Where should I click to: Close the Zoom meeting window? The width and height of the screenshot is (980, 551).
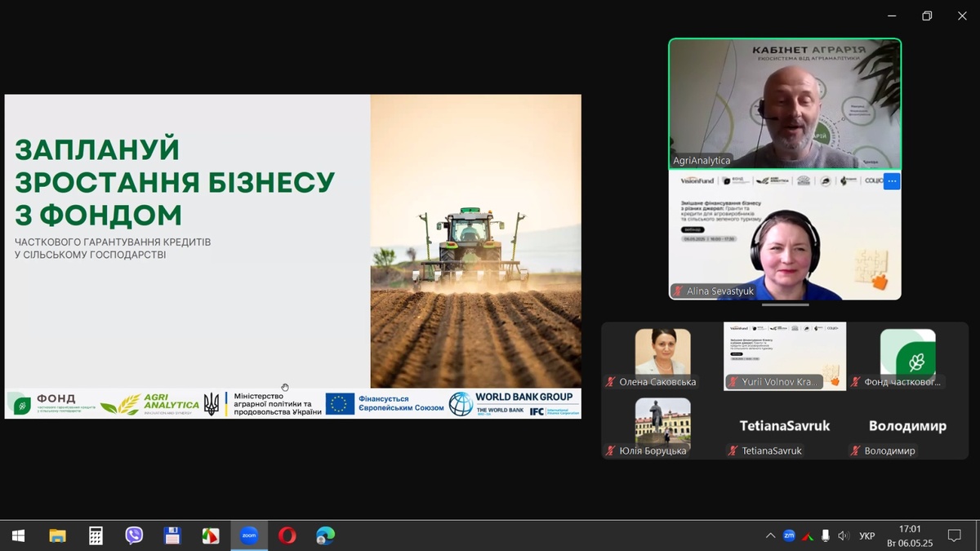click(962, 16)
